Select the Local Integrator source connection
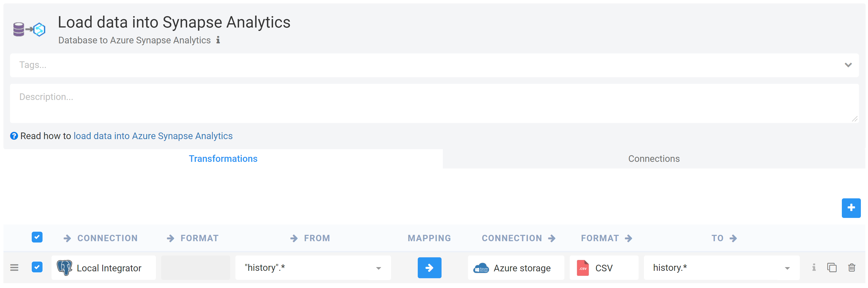This screenshot has height=288, width=868. (104, 268)
